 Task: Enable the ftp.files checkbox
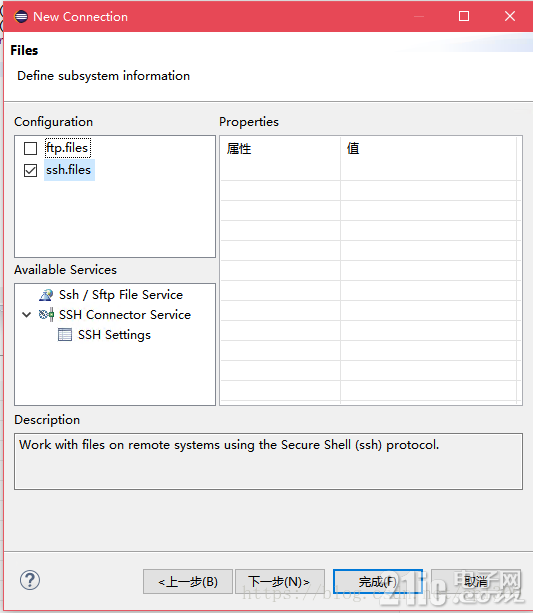tap(31, 149)
